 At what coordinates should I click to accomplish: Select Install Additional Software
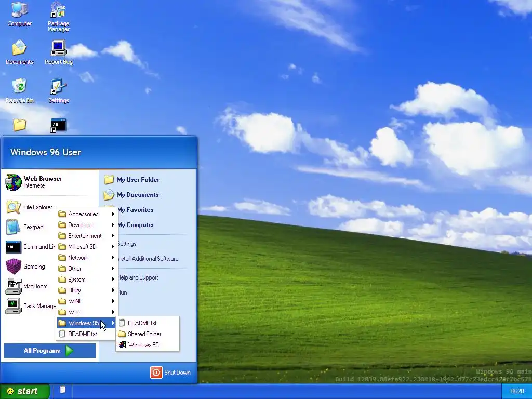tap(148, 259)
